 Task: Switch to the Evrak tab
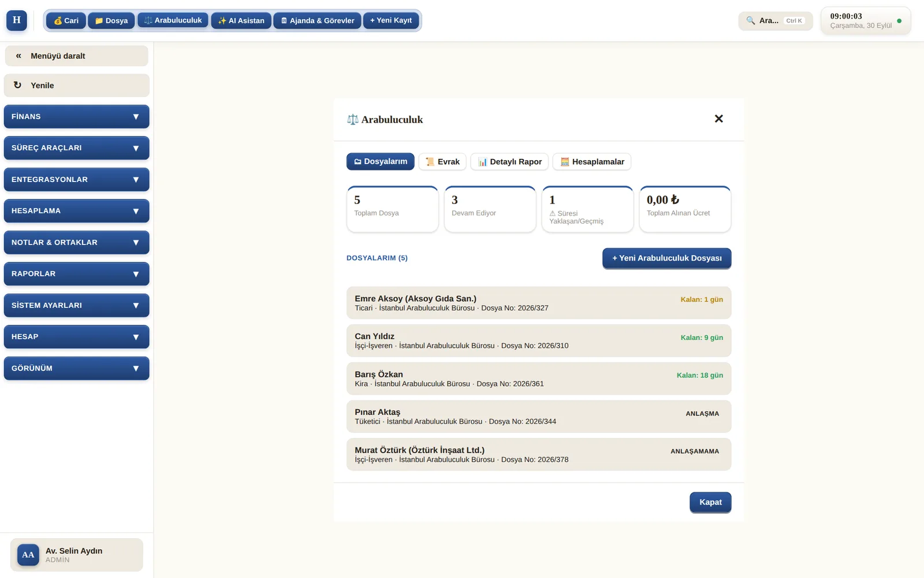point(442,162)
